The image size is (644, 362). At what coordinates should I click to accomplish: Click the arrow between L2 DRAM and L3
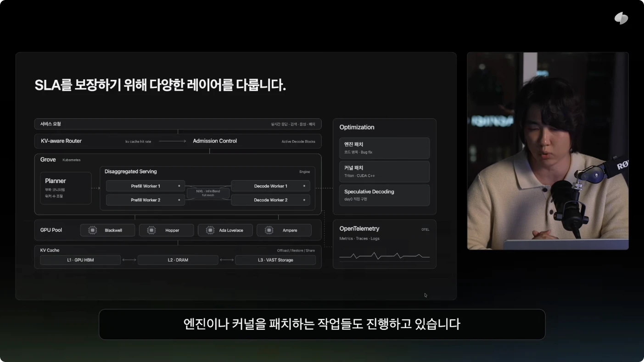227,260
